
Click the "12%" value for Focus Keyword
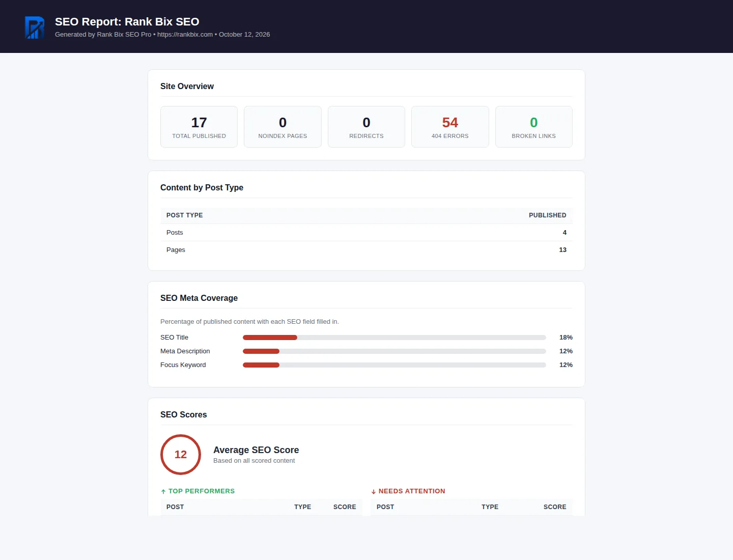click(566, 365)
